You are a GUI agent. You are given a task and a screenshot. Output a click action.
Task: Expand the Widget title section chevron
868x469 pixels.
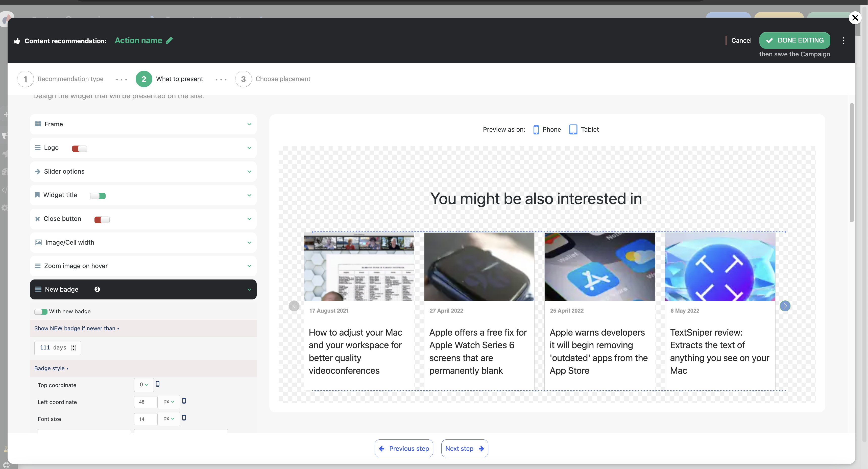[249, 195]
